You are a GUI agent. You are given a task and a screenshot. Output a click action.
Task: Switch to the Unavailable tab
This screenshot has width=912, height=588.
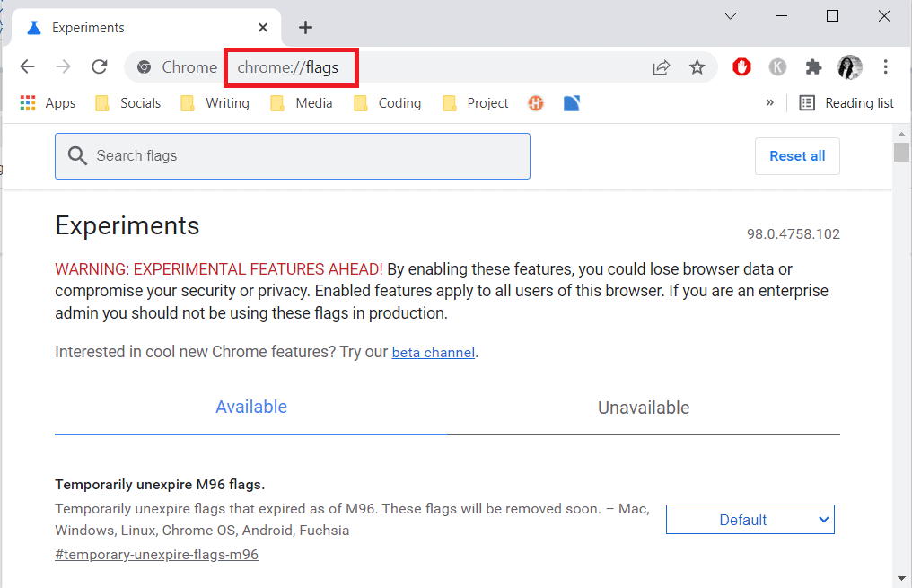(644, 408)
